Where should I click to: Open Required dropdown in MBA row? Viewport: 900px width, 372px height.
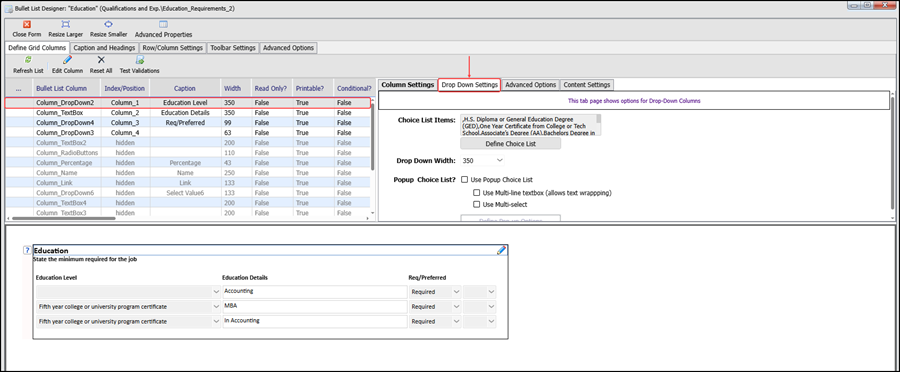pos(456,307)
